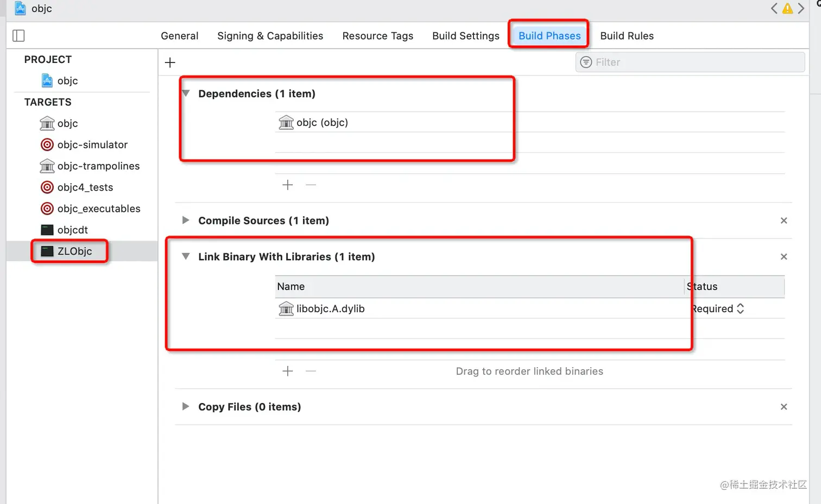Open the Resource Tags tab
This screenshot has height=504, width=821.
(x=378, y=36)
